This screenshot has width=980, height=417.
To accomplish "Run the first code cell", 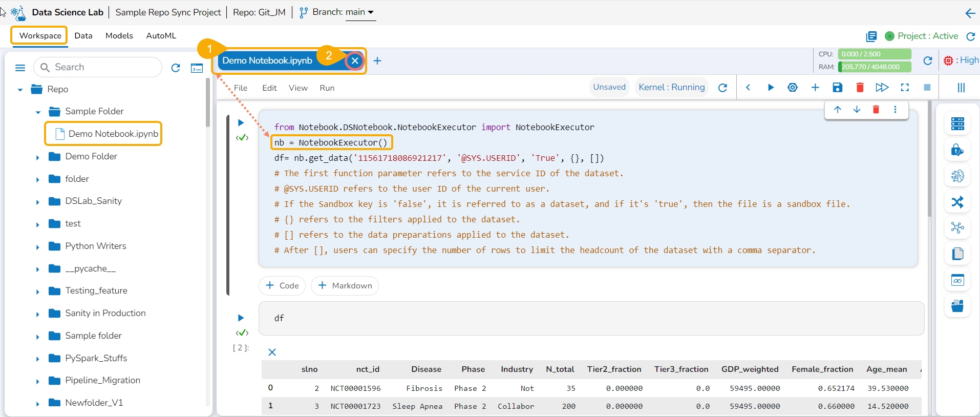I will pos(241,122).
